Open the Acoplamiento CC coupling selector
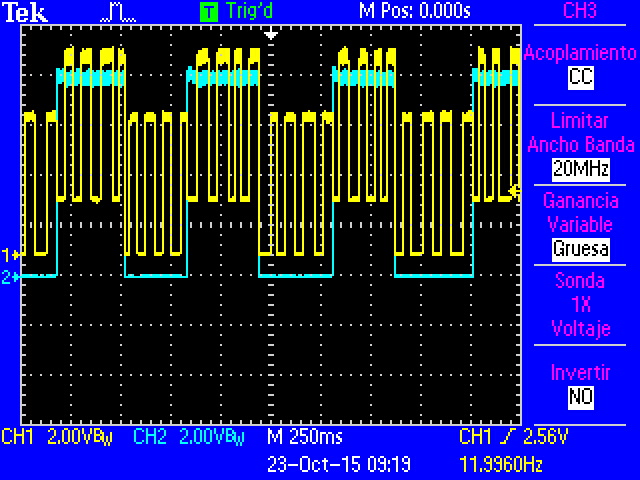This screenshot has height=480, width=640. pos(580,76)
